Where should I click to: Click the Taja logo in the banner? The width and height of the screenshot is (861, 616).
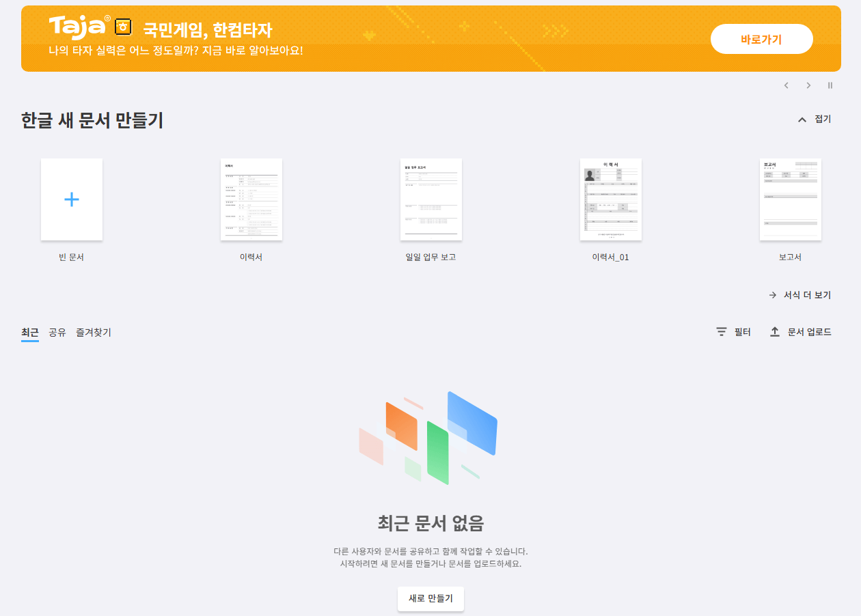pyautogui.click(x=77, y=27)
